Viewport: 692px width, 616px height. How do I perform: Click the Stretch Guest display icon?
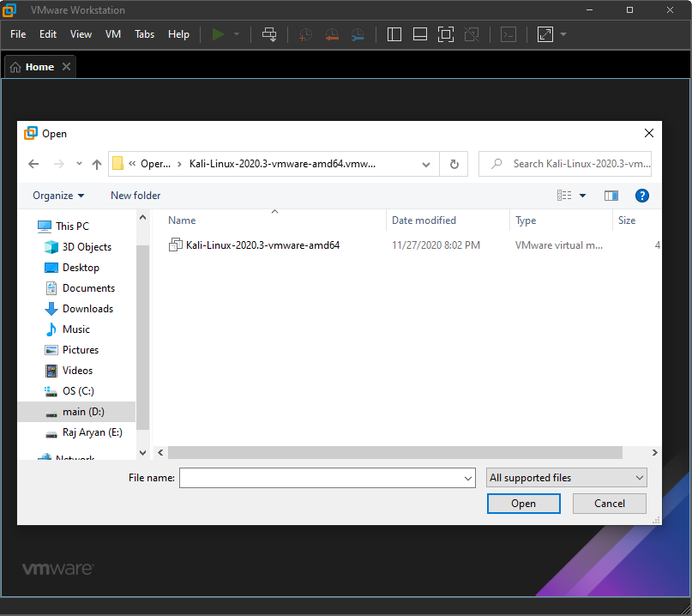pos(545,34)
